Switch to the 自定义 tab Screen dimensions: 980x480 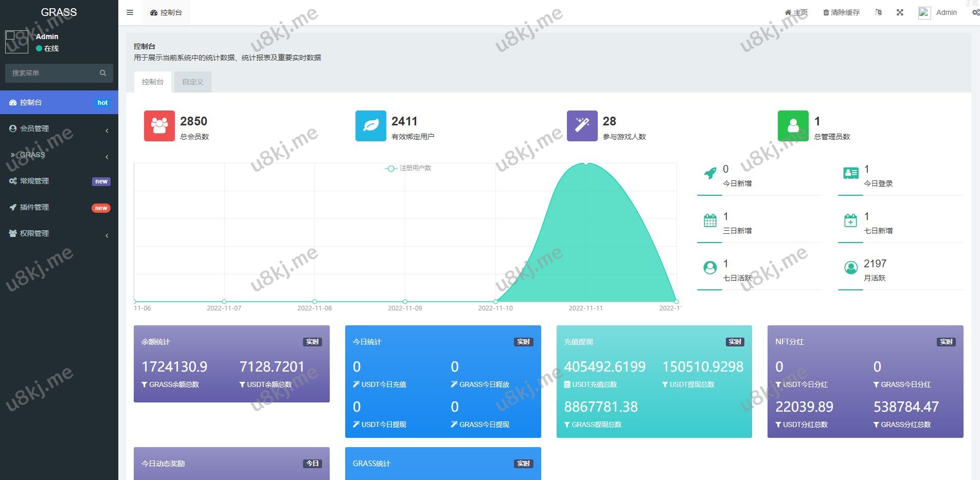(192, 82)
